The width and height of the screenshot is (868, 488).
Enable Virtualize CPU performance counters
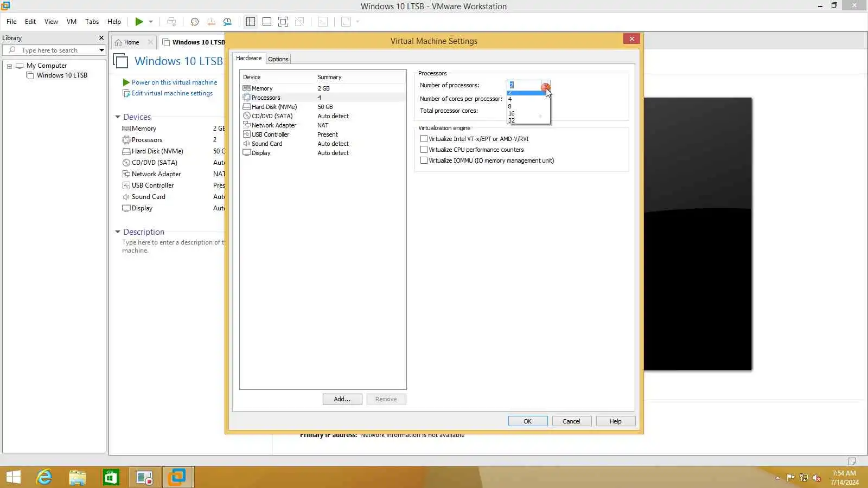(424, 150)
